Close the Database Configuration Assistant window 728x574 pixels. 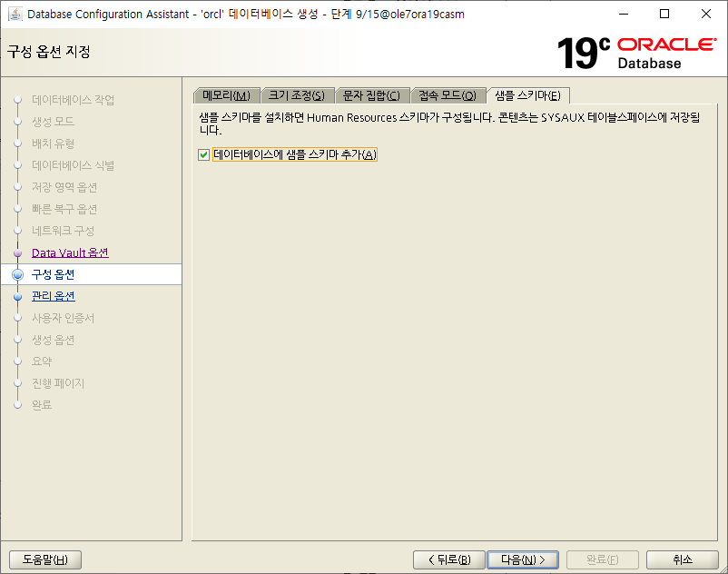pyautogui.click(x=705, y=14)
